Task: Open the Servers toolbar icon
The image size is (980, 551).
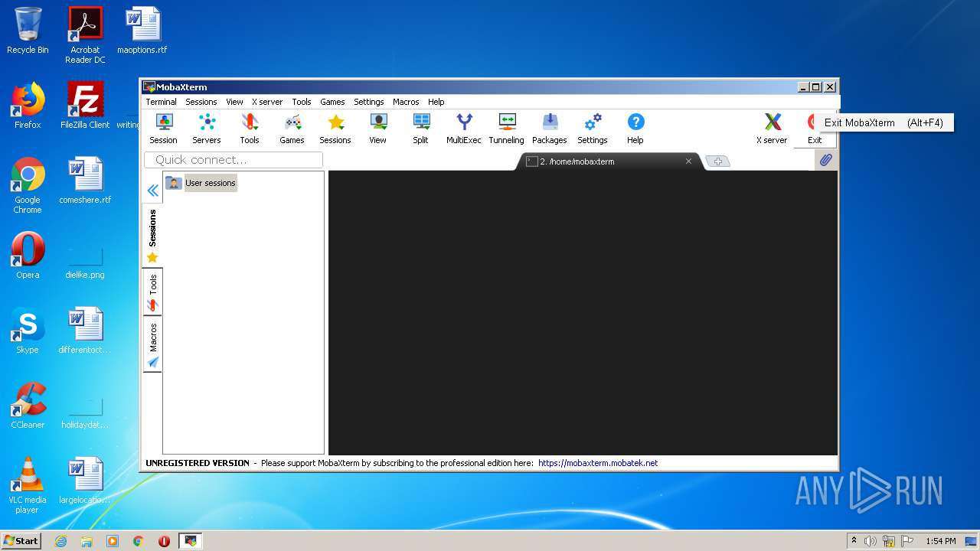Action: click(207, 129)
